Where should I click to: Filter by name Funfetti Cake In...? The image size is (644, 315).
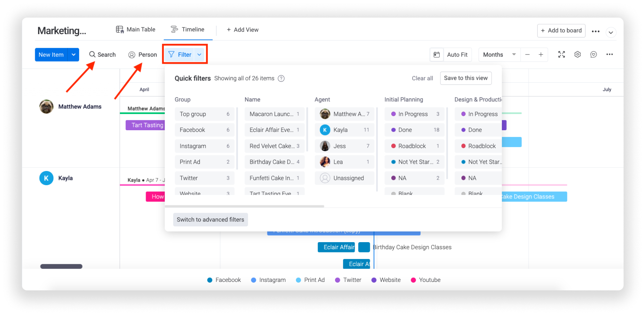pos(274,178)
